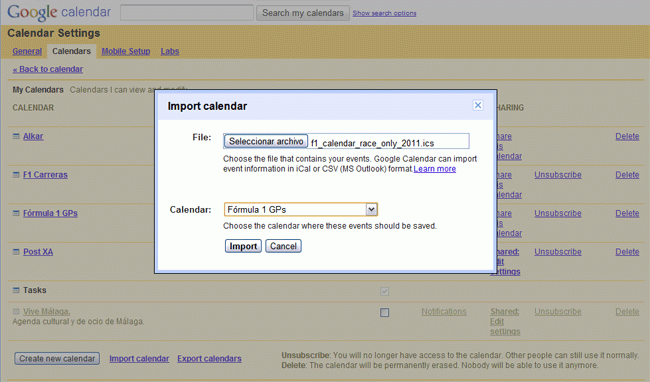Open the Import calendar link

pyautogui.click(x=139, y=359)
